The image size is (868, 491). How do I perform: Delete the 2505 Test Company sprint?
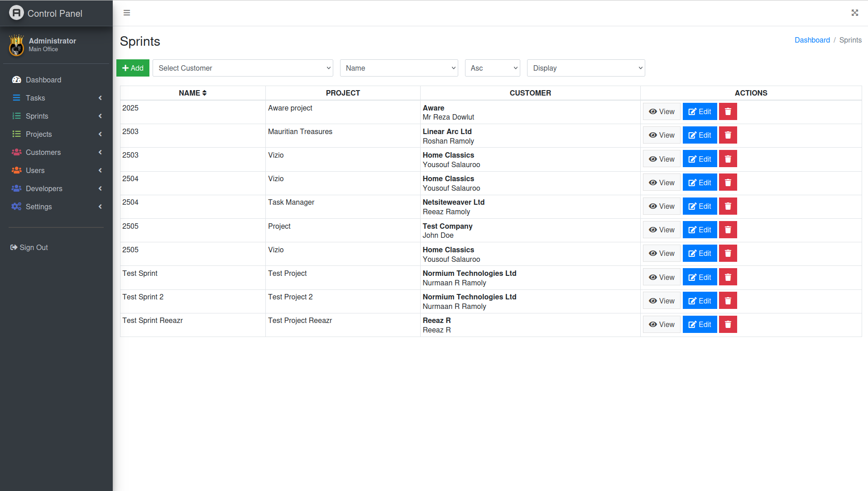point(728,230)
